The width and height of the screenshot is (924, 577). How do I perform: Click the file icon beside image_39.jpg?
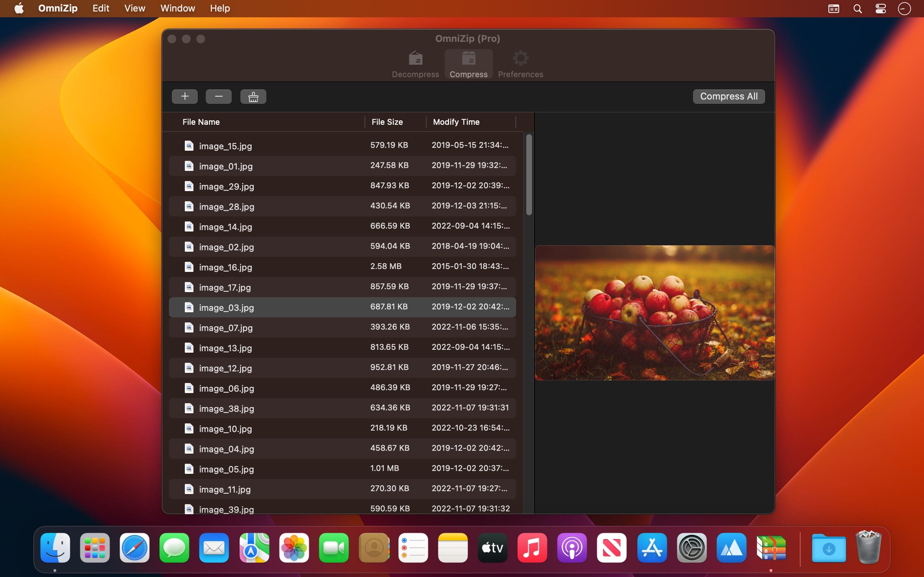[189, 509]
